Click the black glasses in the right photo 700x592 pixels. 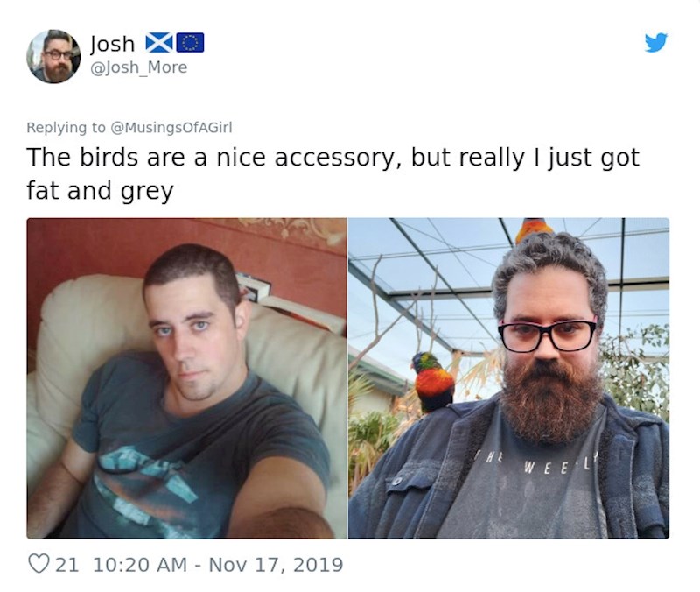click(x=548, y=335)
